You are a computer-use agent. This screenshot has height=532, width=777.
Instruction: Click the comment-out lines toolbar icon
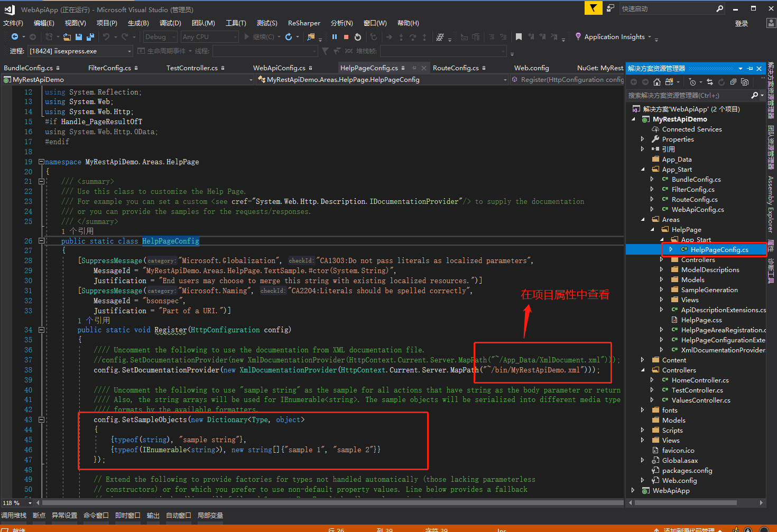coord(492,37)
